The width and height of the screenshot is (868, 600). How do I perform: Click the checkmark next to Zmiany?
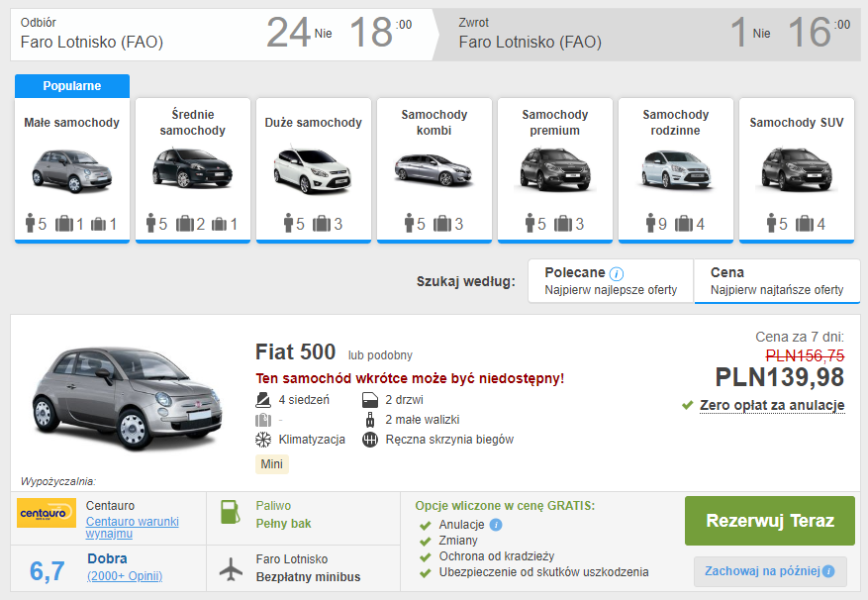tap(426, 542)
